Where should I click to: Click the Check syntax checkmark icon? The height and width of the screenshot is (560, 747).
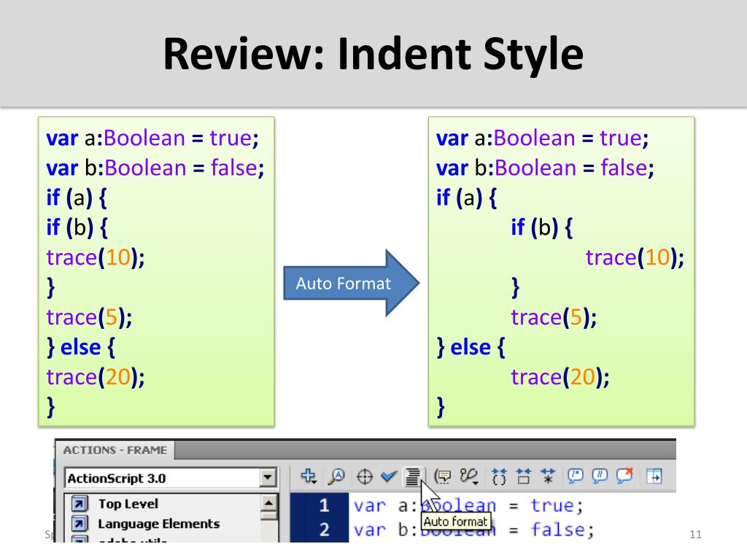[390, 476]
